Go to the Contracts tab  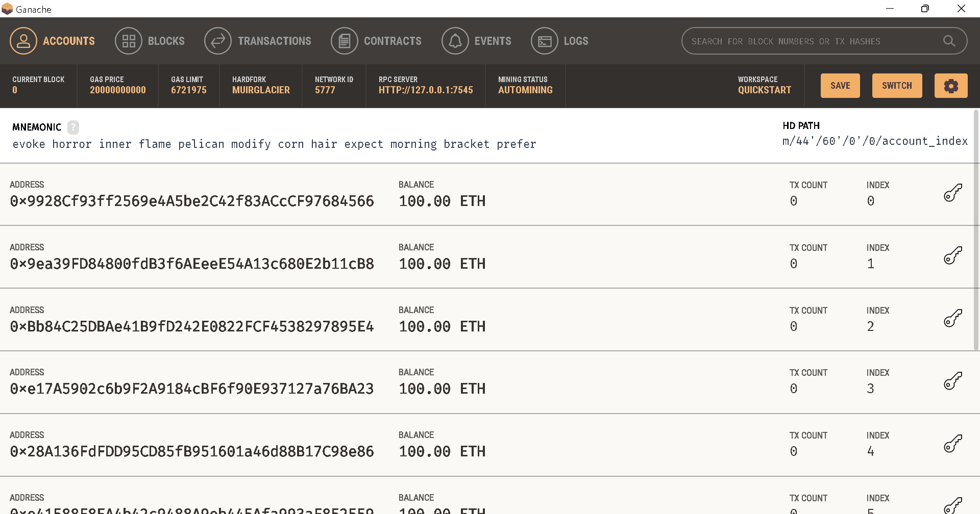pyautogui.click(x=376, y=41)
